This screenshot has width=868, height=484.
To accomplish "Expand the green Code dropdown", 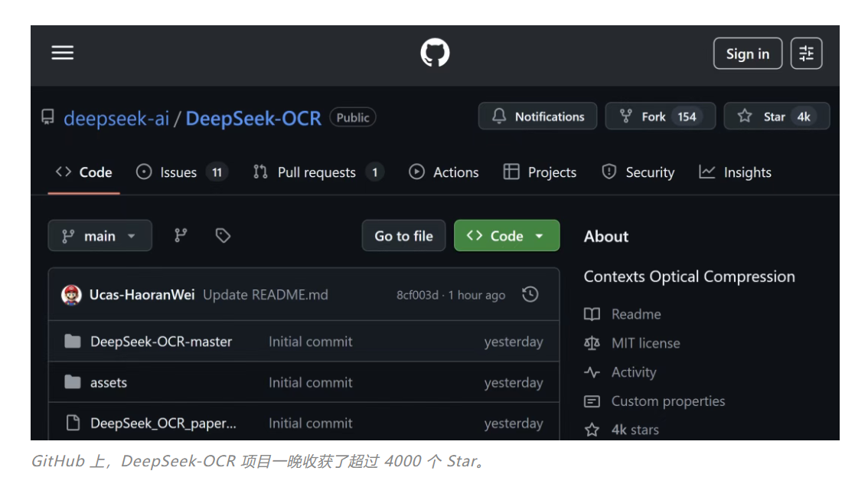I will (507, 236).
